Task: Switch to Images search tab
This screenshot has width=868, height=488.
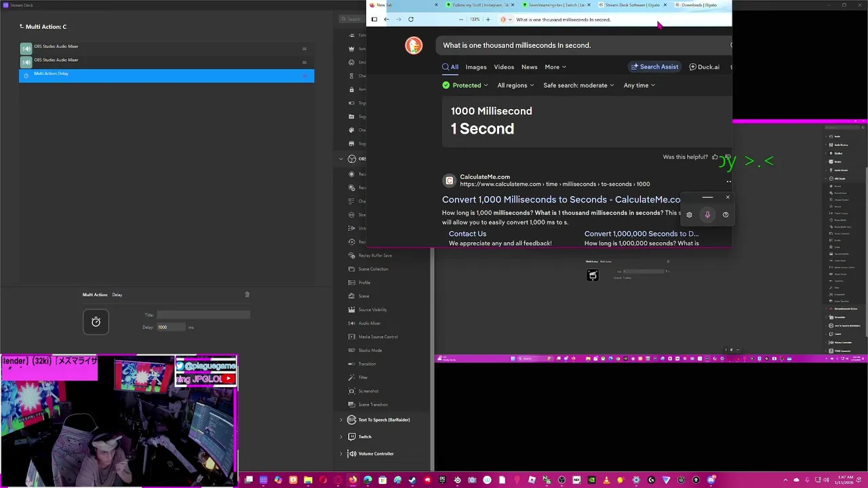Action: point(476,67)
